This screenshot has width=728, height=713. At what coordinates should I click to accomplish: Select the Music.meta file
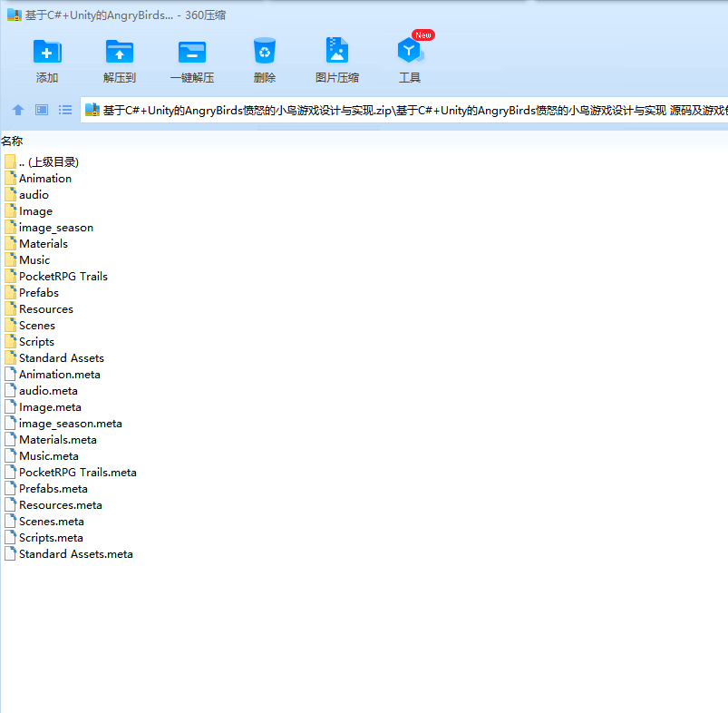pos(42,456)
